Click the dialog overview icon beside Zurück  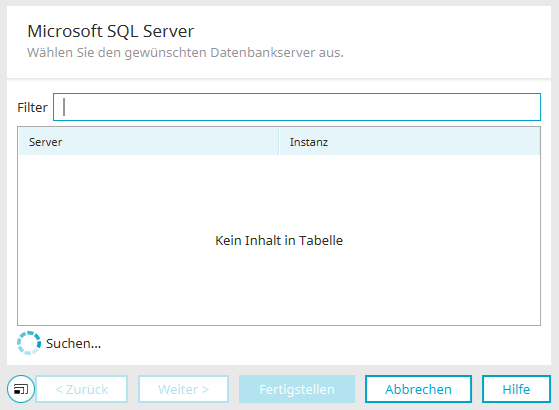pyautogui.click(x=21, y=389)
